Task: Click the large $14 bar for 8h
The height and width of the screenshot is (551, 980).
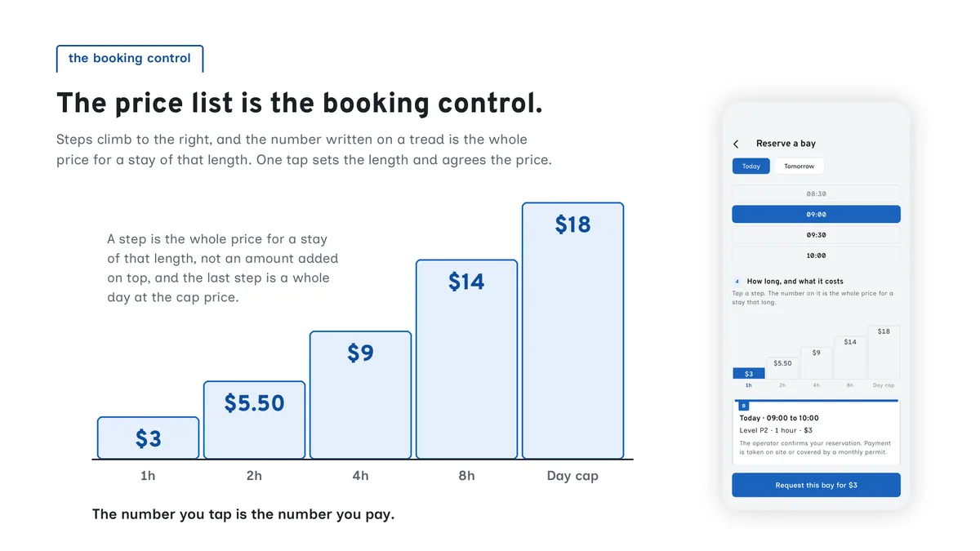Action: 466,359
